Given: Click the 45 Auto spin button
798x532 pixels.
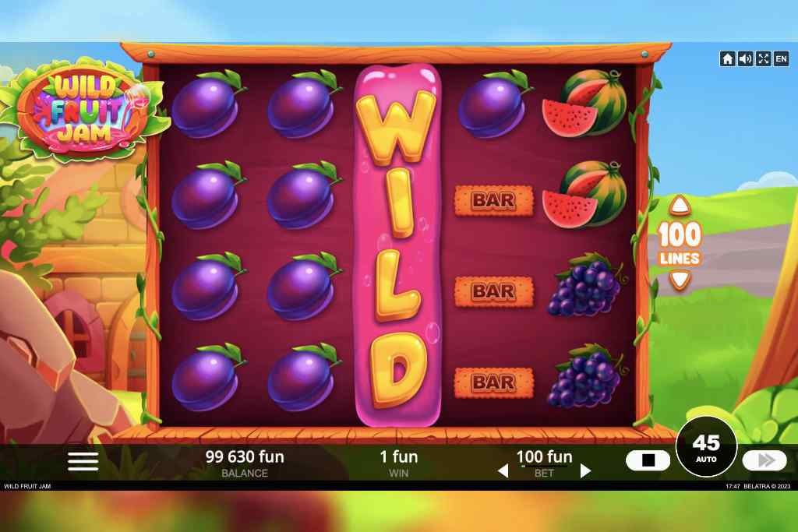Looking at the screenshot, I should (x=706, y=447).
